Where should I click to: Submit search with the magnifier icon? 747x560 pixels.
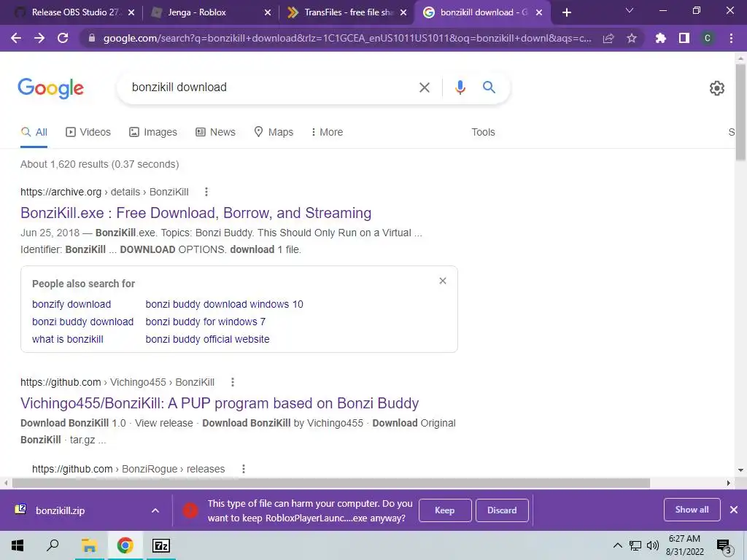[489, 87]
